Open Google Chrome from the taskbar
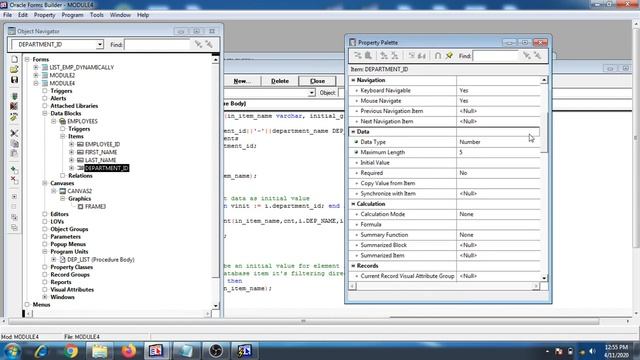This screenshot has height=360, width=640. pyautogui.click(x=71, y=351)
